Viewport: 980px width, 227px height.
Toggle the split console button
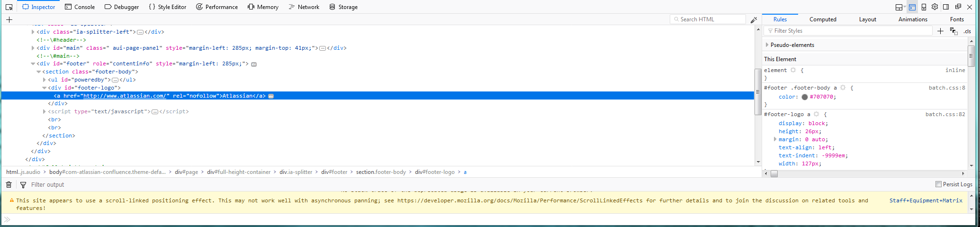pos(912,7)
